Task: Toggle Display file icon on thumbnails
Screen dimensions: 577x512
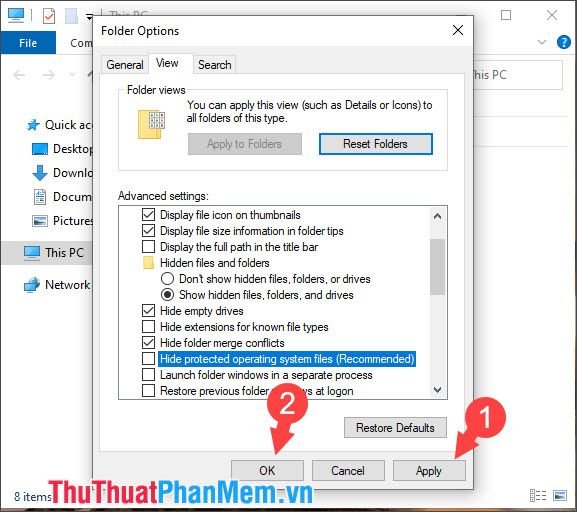Action: [x=148, y=215]
